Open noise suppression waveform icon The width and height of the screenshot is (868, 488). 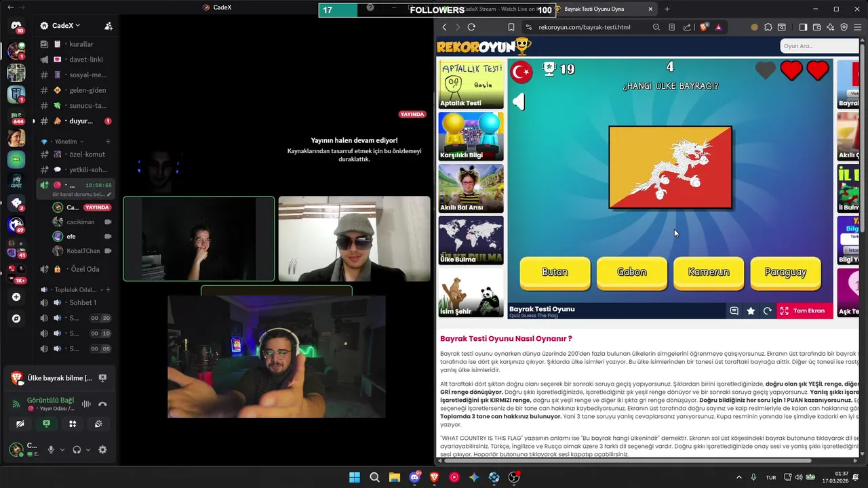pyautogui.click(x=86, y=404)
